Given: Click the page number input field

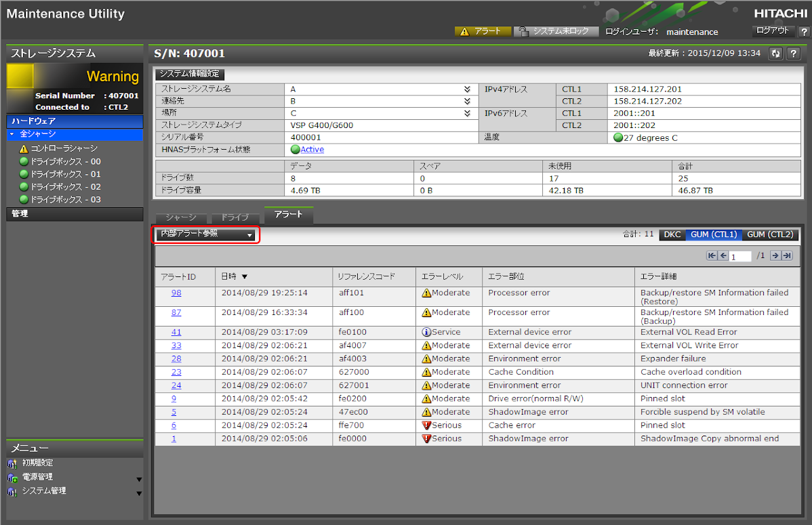Looking at the screenshot, I should click(x=740, y=256).
